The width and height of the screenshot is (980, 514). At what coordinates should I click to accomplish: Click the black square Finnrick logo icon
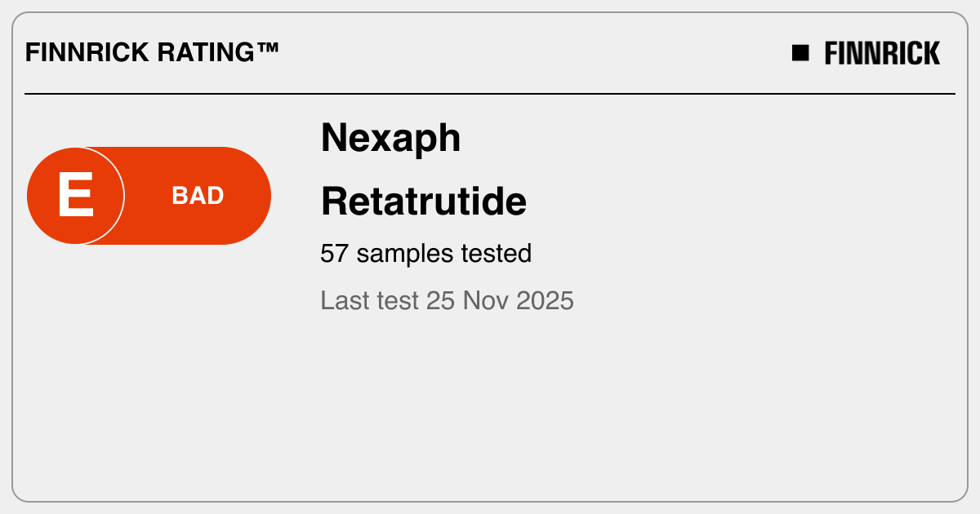[x=800, y=53]
